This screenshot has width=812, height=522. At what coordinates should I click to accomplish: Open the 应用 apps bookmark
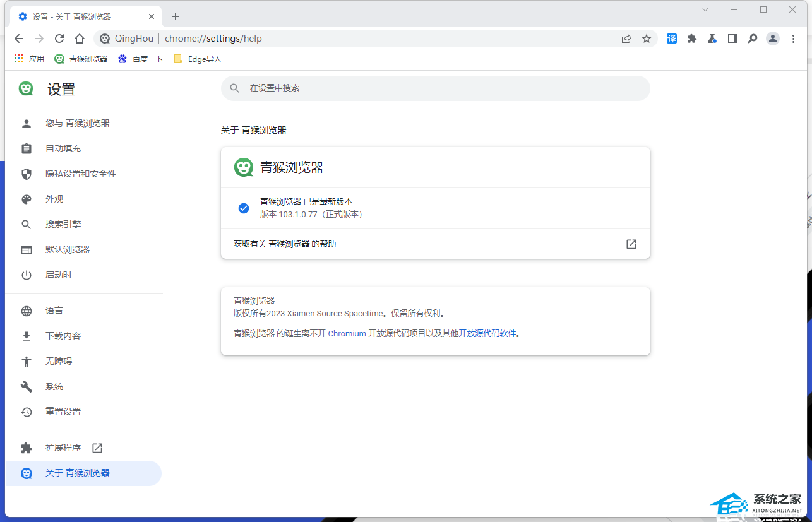point(29,59)
